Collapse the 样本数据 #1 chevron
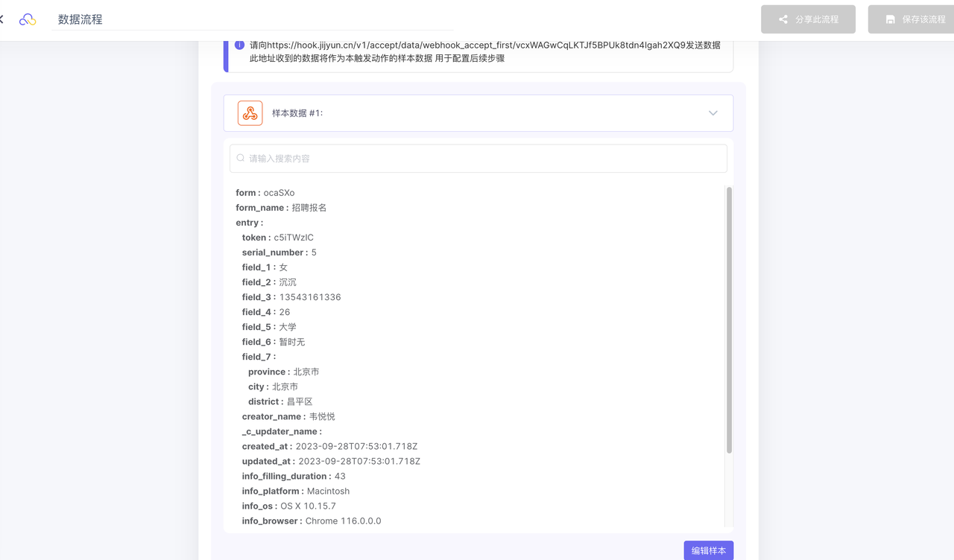This screenshot has height=560, width=954. pos(713,113)
